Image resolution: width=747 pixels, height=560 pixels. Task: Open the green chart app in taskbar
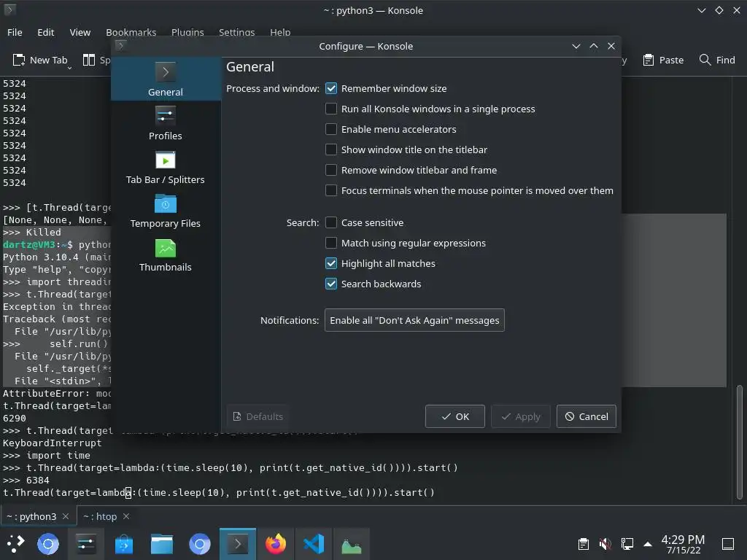point(352,544)
